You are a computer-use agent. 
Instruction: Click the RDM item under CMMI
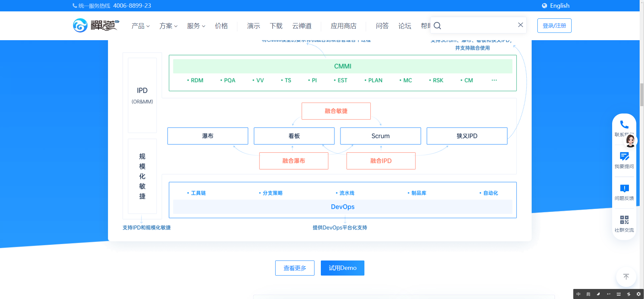point(195,80)
